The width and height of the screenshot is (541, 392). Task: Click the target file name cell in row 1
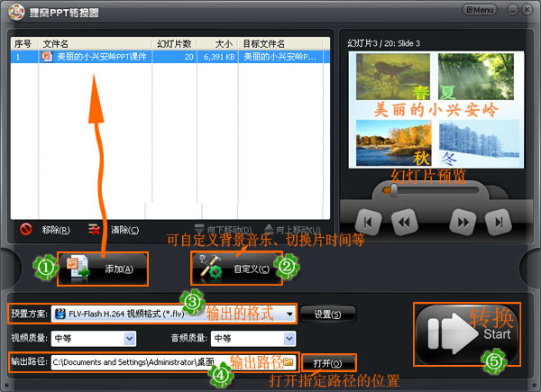click(x=280, y=57)
